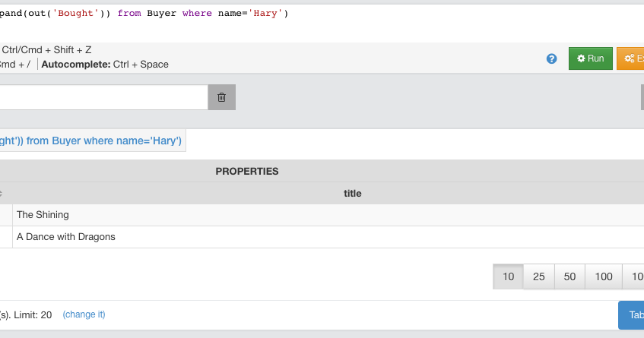Click the blue help question mark icon

551,58
